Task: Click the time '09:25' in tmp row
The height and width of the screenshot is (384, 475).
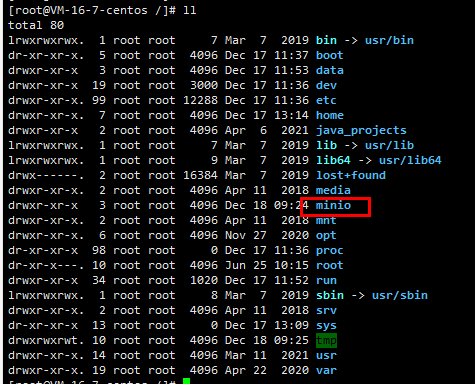Action: click(291, 340)
